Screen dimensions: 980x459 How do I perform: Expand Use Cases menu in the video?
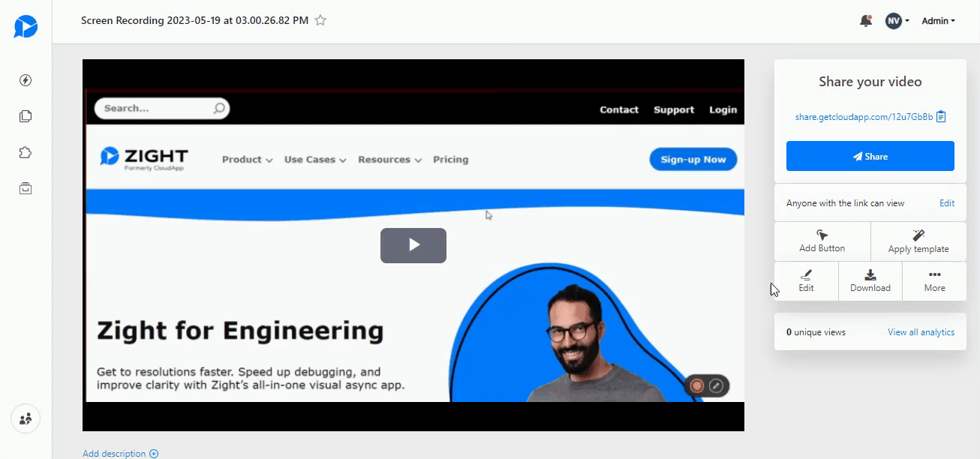pos(315,160)
